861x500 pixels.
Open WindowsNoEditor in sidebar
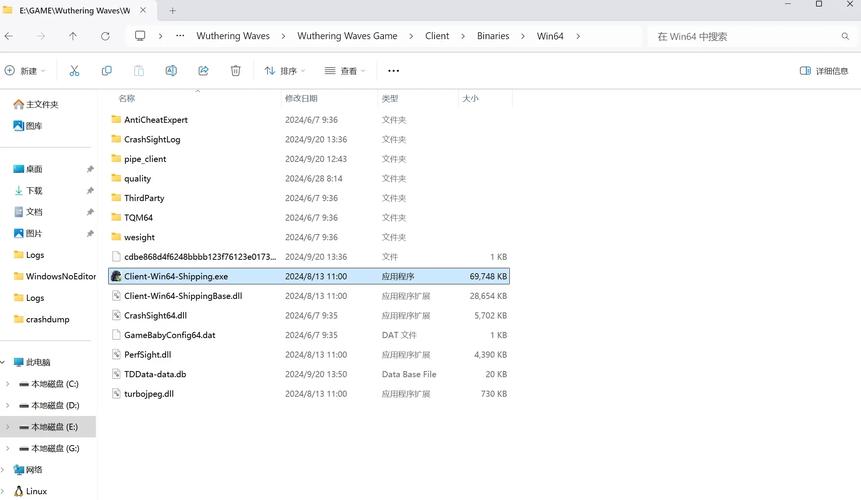(54, 276)
